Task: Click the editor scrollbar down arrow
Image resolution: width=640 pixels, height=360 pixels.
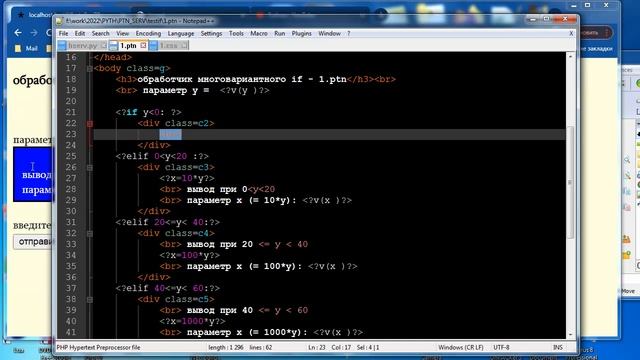Action: (x=570, y=334)
